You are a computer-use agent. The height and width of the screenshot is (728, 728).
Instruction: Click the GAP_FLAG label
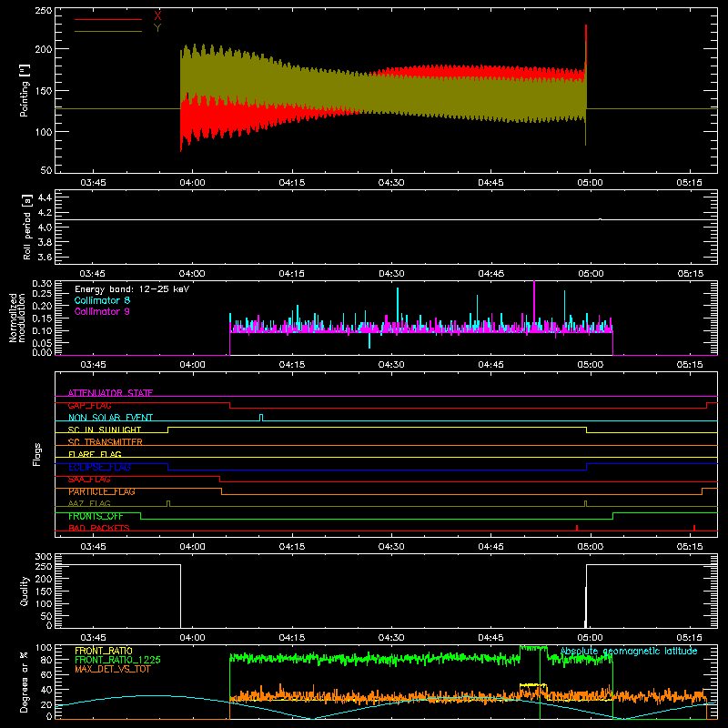(x=89, y=405)
